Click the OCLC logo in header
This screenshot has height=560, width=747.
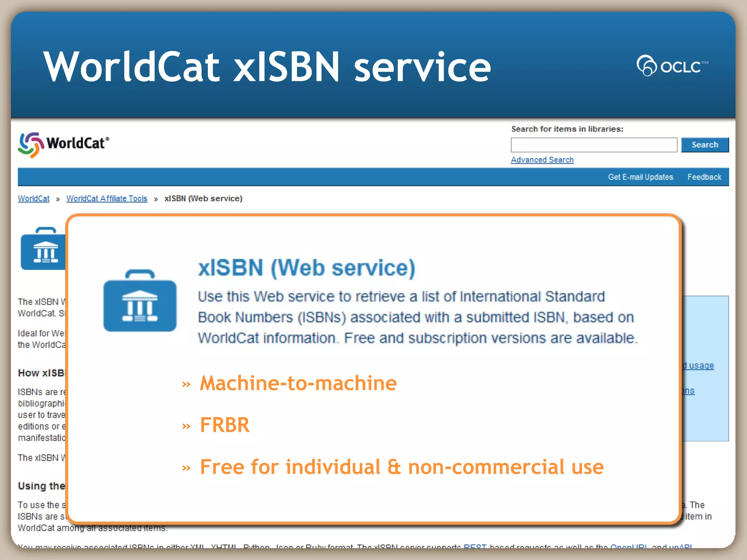point(672,66)
